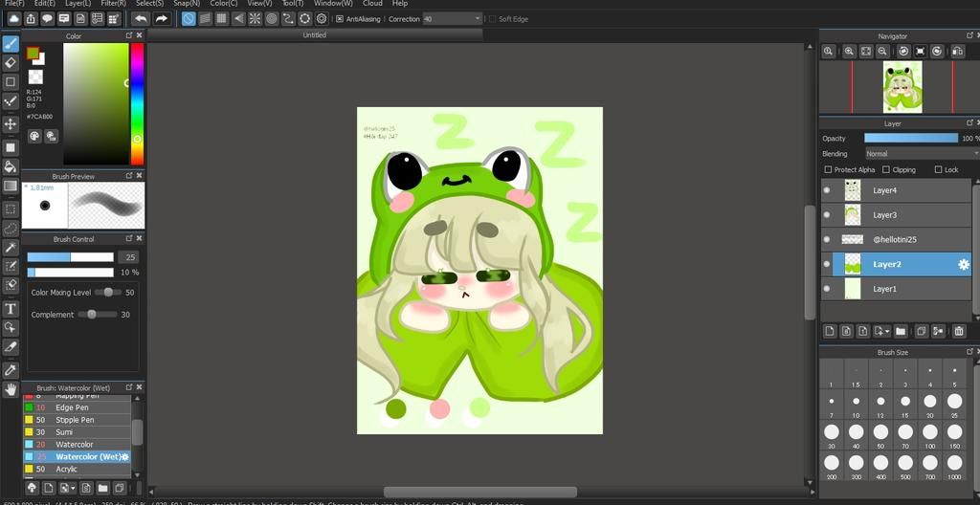Choose brush size 100
Screen dimensions: 980x505
point(930,435)
